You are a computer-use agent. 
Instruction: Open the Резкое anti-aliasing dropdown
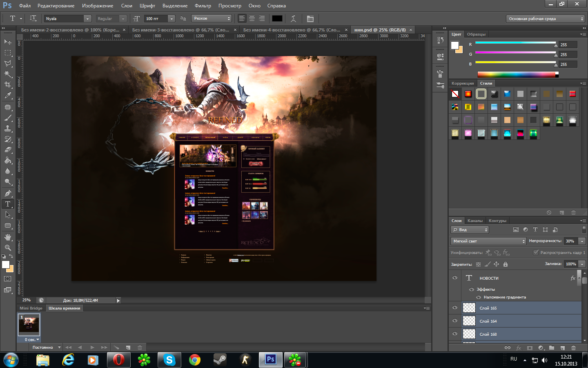point(212,18)
